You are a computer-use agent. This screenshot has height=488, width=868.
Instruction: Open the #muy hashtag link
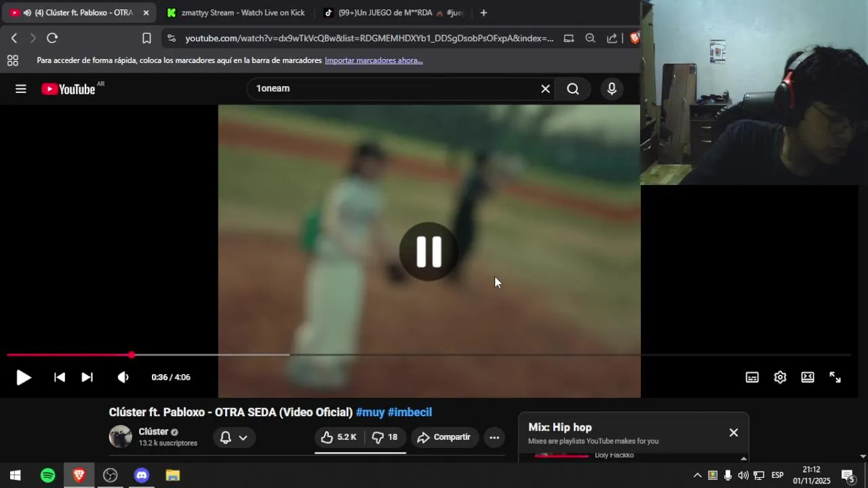[x=370, y=412]
